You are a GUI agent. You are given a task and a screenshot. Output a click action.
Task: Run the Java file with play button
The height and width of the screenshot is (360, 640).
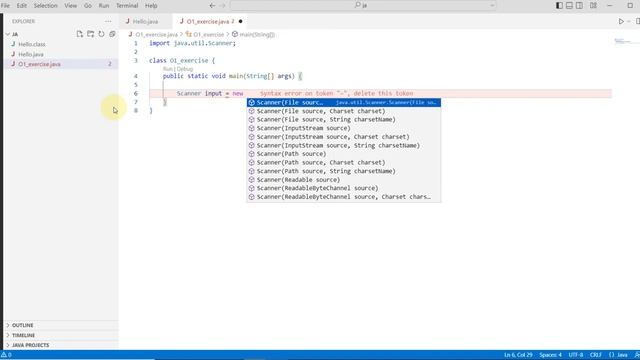[x=621, y=21]
